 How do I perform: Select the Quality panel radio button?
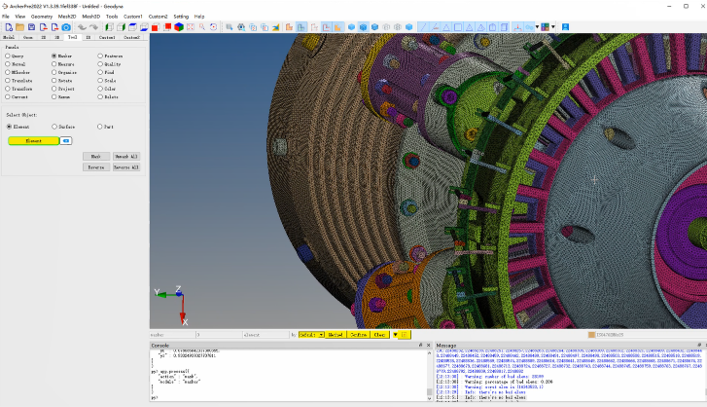click(x=100, y=64)
